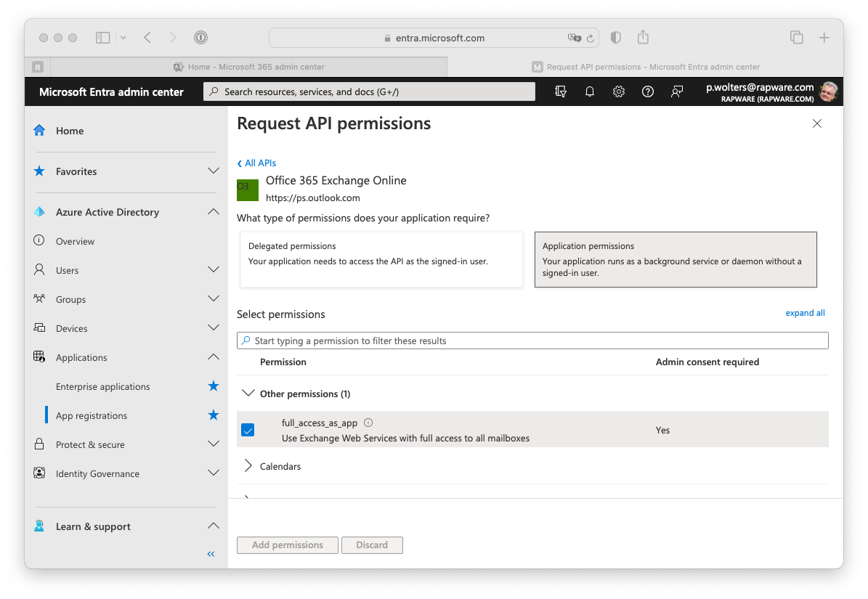Expand the Identity Governance chevron
868x599 pixels.
(213, 473)
